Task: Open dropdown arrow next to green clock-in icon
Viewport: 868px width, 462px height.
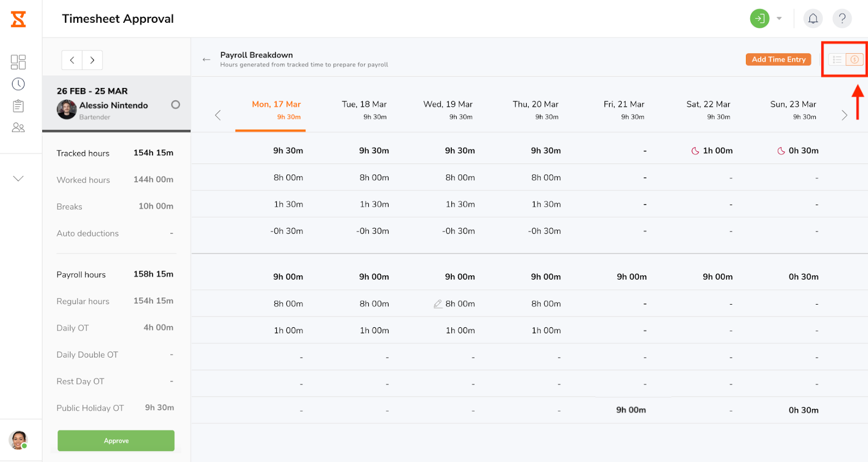Action: click(779, 18)
